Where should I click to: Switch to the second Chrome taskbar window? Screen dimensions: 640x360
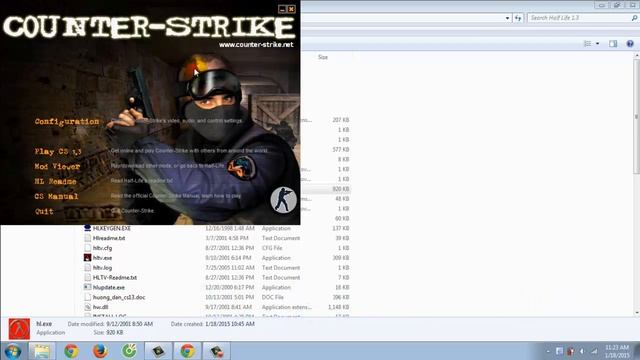click(x=187, y=351)
